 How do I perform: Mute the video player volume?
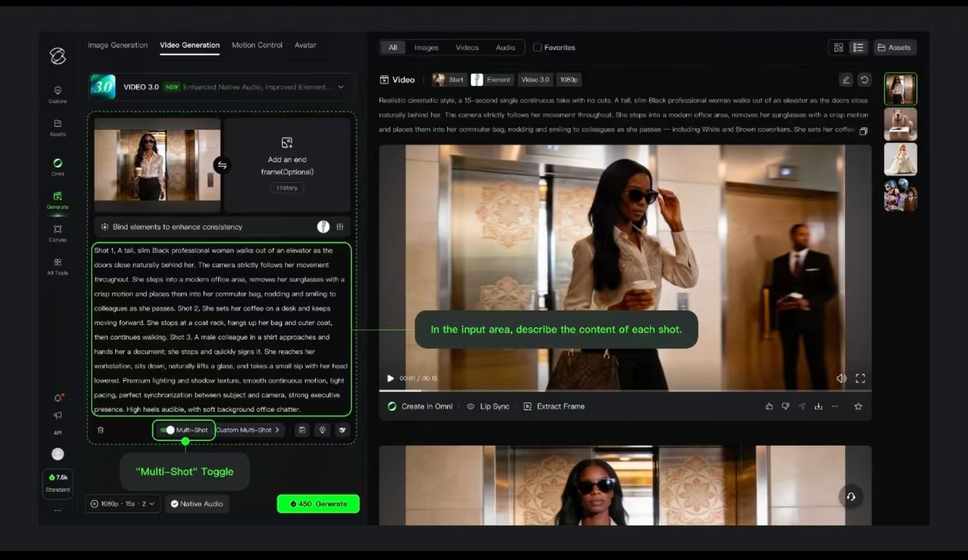[x=841, y=378]
